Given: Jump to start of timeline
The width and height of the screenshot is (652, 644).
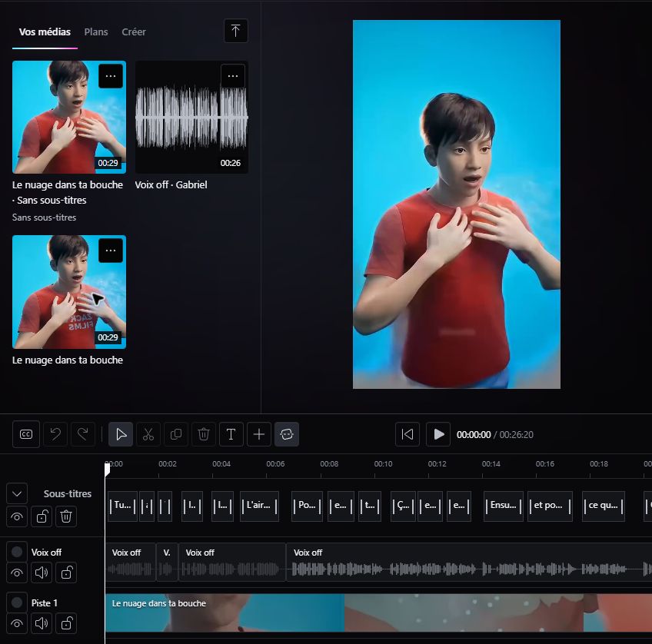Looking at the screenshot, I should [x=407, y=434].
